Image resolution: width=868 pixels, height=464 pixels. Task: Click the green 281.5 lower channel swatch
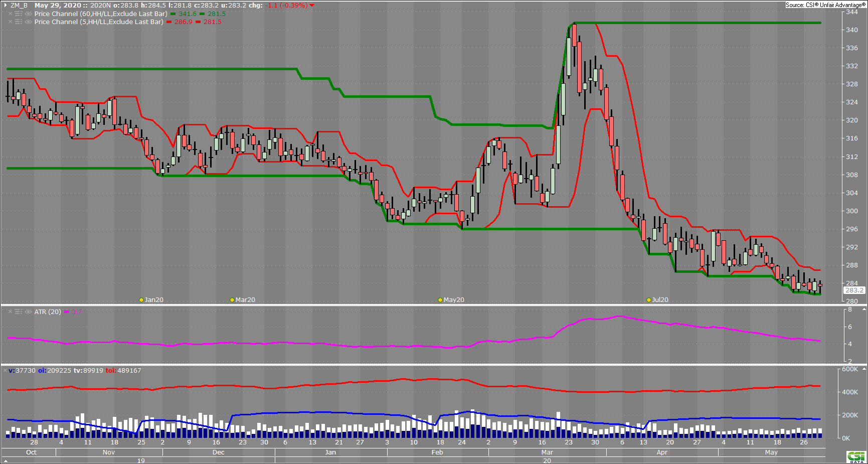pos(202,14)
